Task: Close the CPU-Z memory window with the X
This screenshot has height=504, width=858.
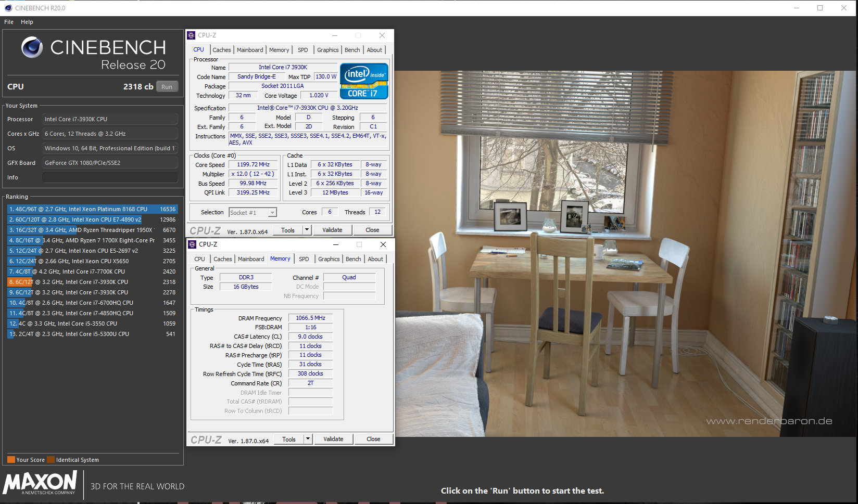Action: 383,244
